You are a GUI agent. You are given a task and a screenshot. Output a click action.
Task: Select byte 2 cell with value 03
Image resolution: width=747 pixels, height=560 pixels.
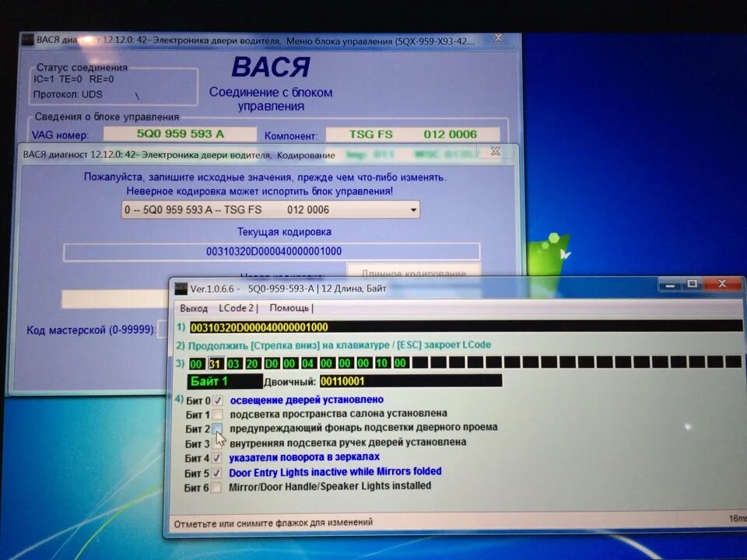pos(233,364)
